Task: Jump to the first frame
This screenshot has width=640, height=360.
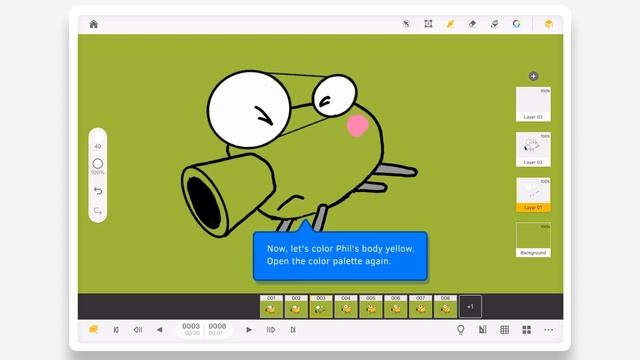Action: (x=116, y=330)
